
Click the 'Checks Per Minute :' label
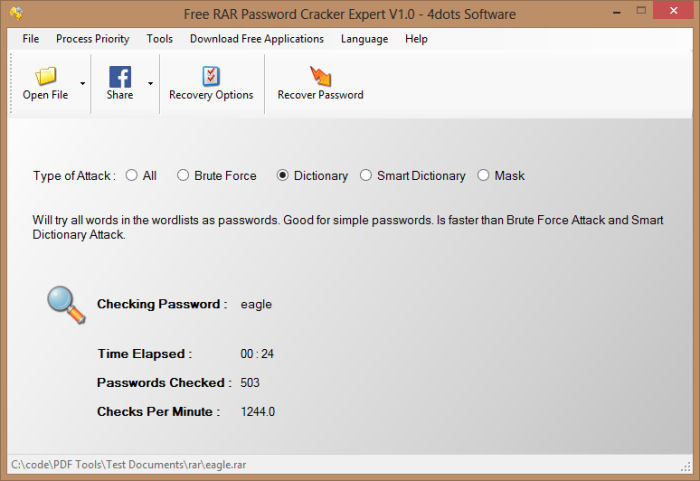158,412
